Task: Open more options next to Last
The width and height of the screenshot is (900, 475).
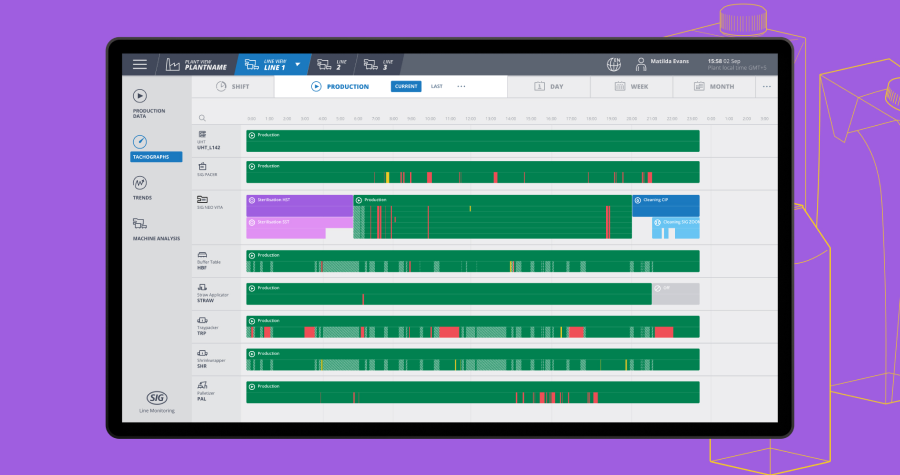Action: [x=461, y=87]
